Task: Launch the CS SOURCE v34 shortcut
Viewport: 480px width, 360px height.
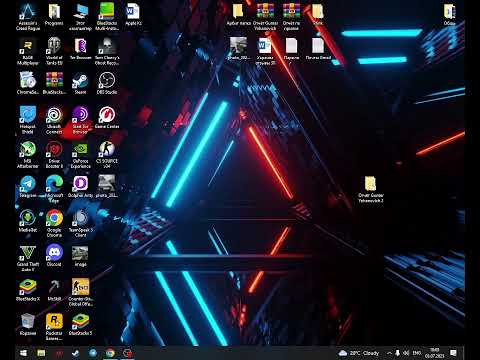Action: (x=107, y=155)
